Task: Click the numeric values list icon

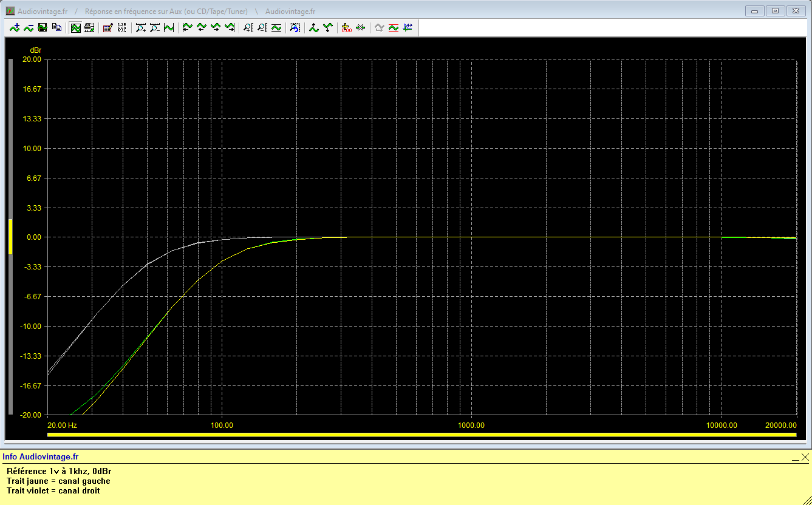Action: pos(121,27)
